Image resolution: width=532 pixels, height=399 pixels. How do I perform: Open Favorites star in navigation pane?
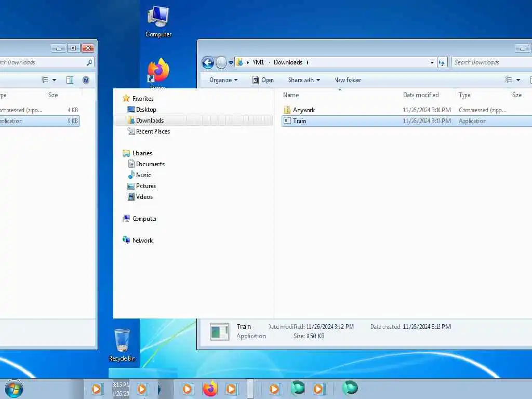point(126,98)
